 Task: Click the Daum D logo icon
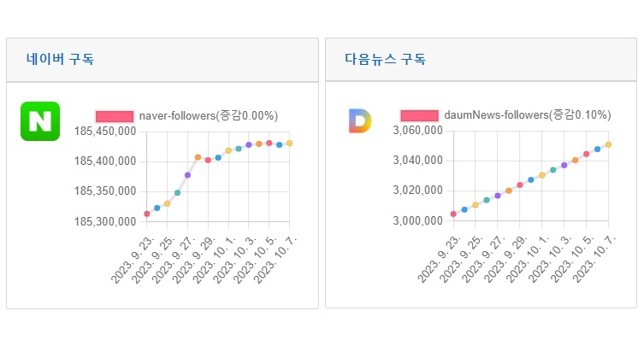point(360,121)
